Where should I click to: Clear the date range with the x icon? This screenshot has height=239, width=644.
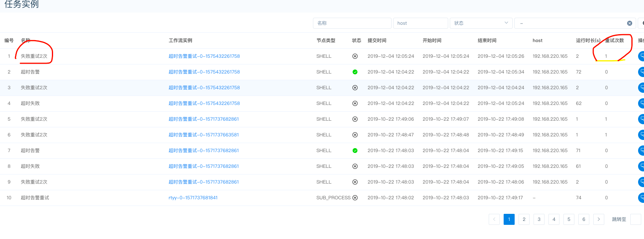pos(629,23)
